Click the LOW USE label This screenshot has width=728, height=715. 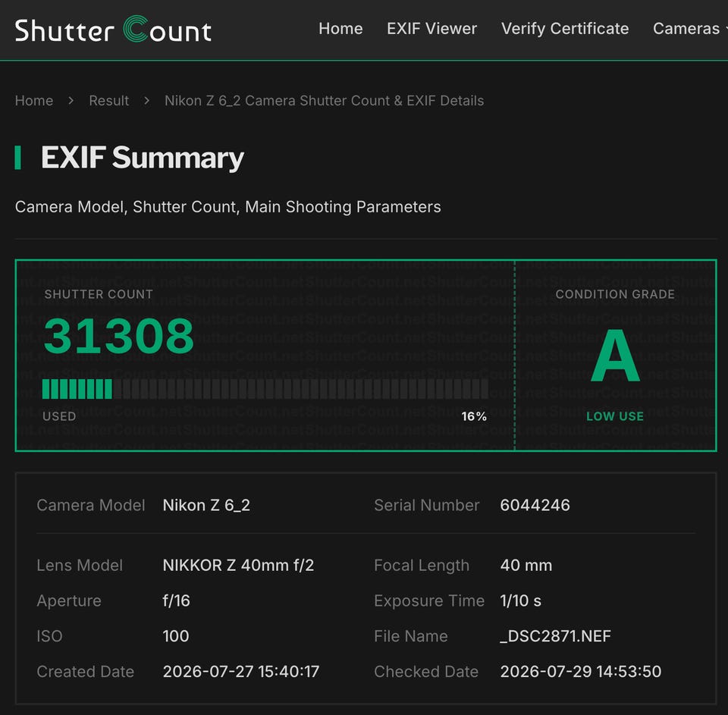pyautogui.click(x=615, y=416)
